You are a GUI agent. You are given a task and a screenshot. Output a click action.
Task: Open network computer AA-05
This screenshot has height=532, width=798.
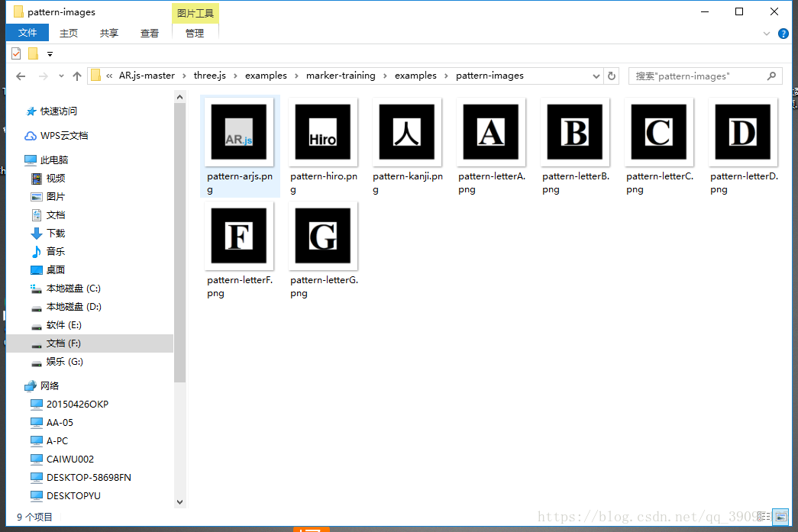click(x=60, y=423)
